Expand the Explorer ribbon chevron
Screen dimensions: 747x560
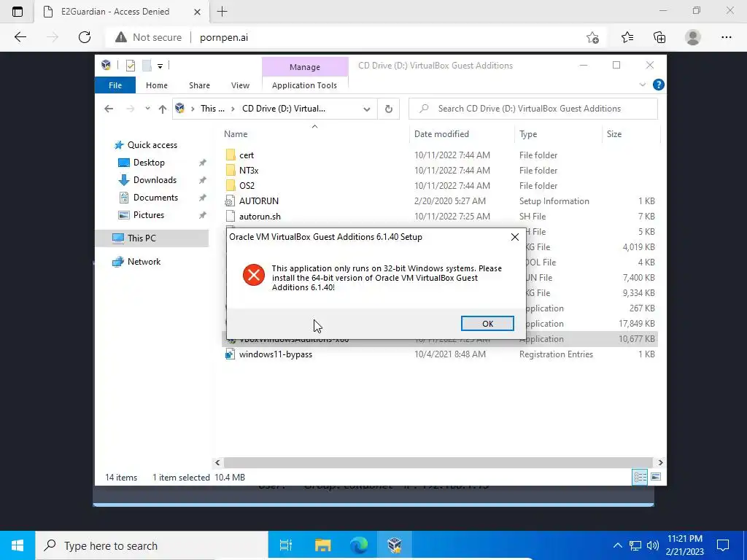(642, 85)
